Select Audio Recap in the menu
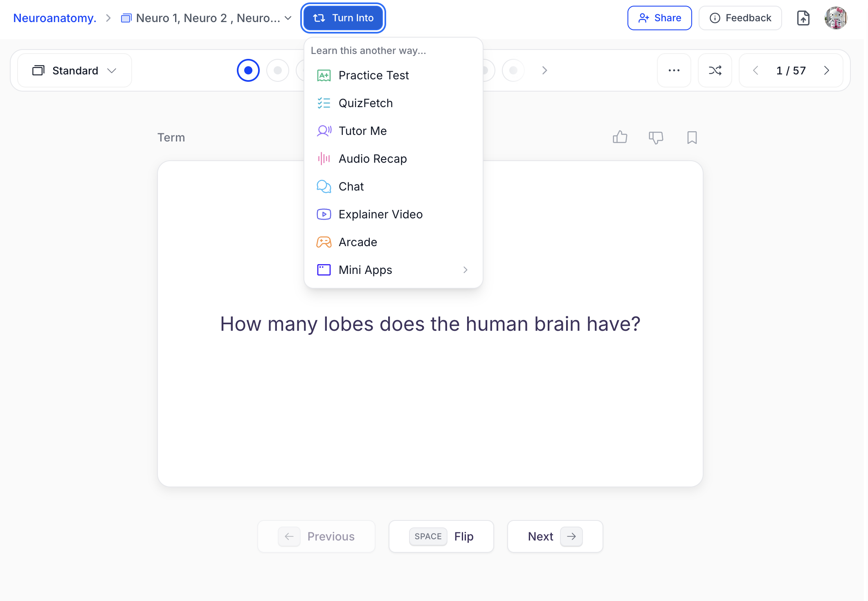The width and height of the screenshot is (868, 601). pos(372,159)
